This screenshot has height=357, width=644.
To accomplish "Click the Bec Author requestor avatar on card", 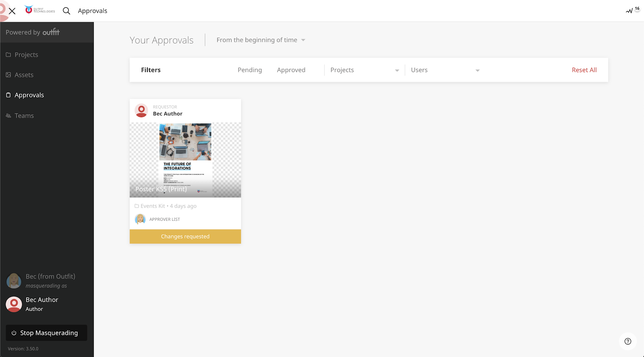I will (x=141, y=110).
